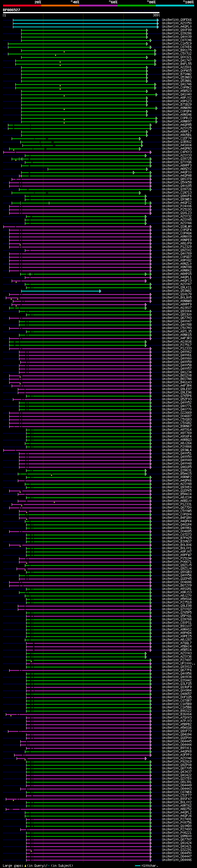Click the orange ~40% identity legend bar
Viewport: 197px width, 868px height.
60,6
